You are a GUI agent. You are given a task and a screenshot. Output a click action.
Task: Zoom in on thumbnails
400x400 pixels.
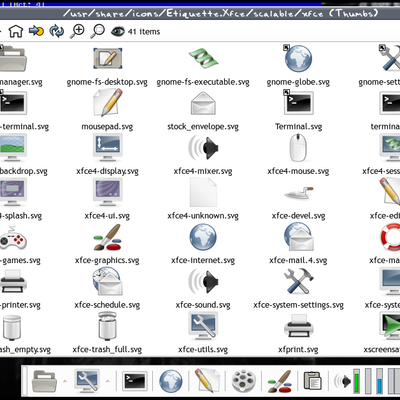[77, 31]
